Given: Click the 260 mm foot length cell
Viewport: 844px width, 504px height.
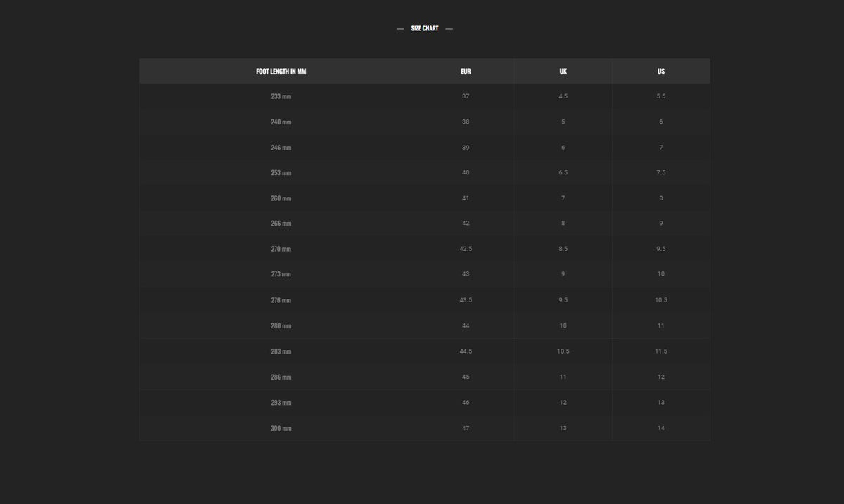Looking at the screenshot, I should 281,198.
